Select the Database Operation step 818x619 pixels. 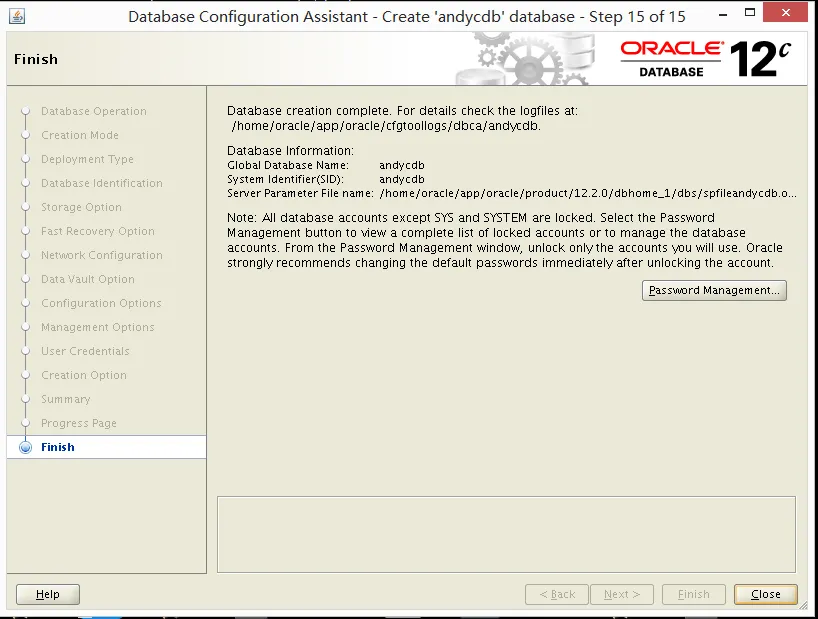tap(93, 111)
